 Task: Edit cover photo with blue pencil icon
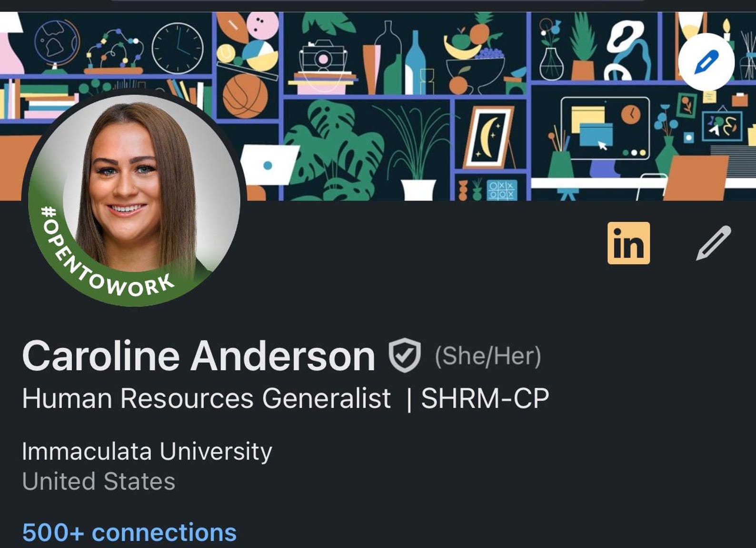tap(706, 62)
